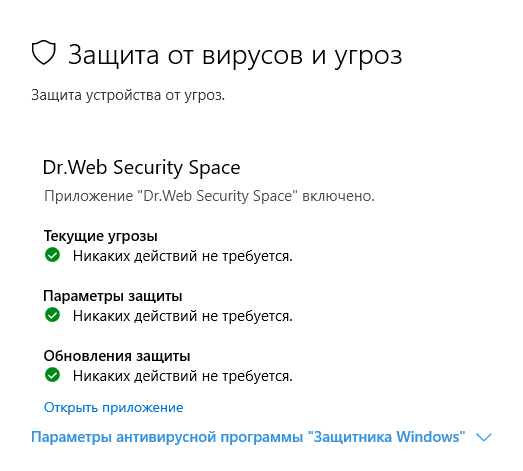Click the word угроз in the page title
523x471 pixels.
(369, 56)
